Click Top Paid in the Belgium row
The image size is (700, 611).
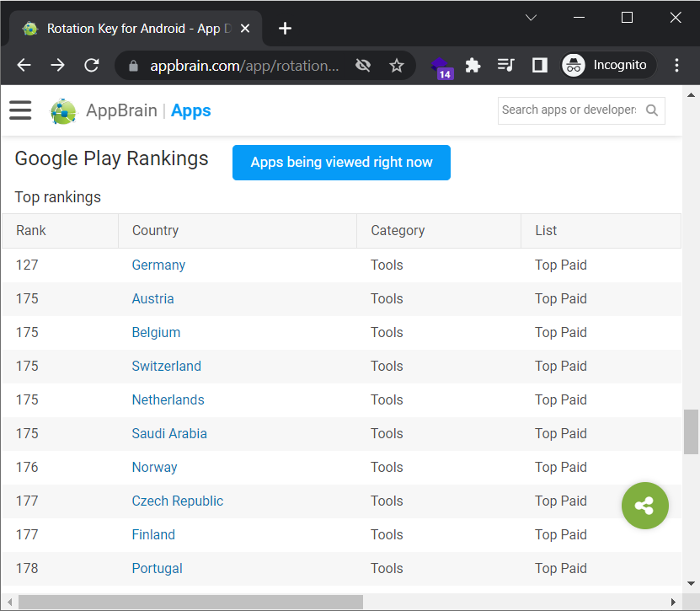tap(561, 332)
